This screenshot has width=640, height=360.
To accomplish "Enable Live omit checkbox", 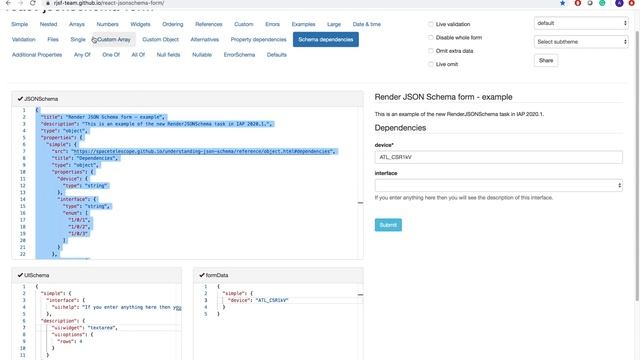I will tap(431, 64).
